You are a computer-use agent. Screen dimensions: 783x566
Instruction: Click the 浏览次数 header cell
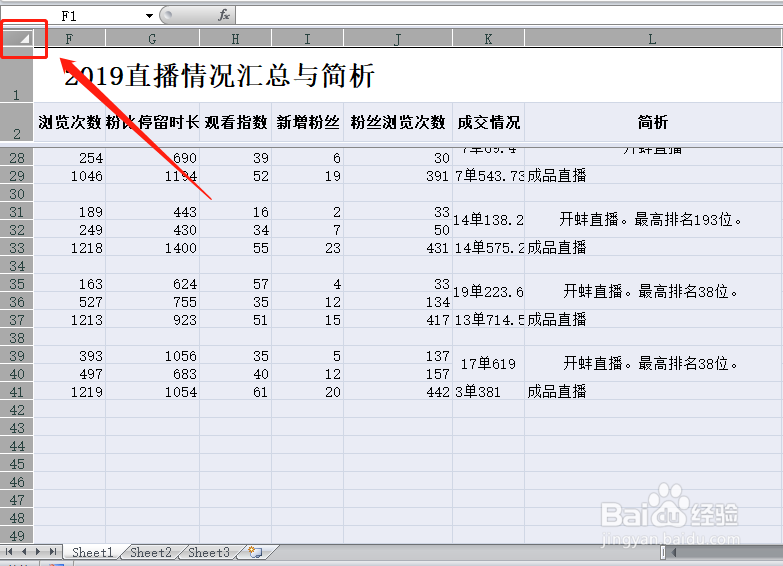click(69, 122)
